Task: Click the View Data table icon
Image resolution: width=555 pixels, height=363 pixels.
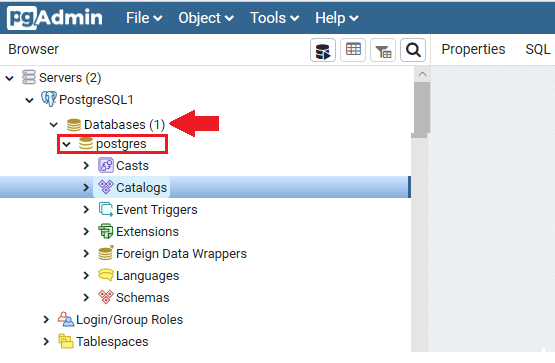Action: (x=353, y=50)
